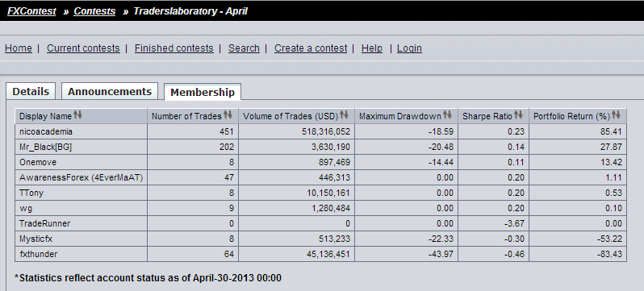Click the Login link
The height and width of the screenshot is (291, 644).
pos(409,48)
